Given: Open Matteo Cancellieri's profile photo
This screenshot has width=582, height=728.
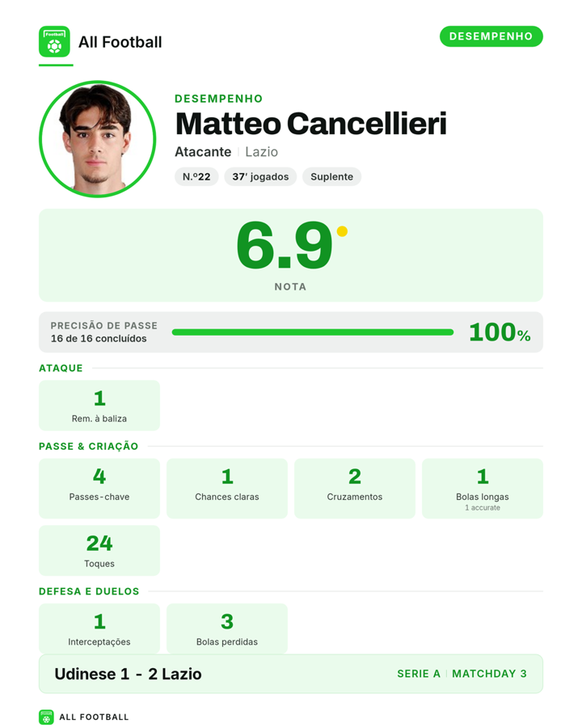Looking at the screenshot, I should [x=98, y=139].
